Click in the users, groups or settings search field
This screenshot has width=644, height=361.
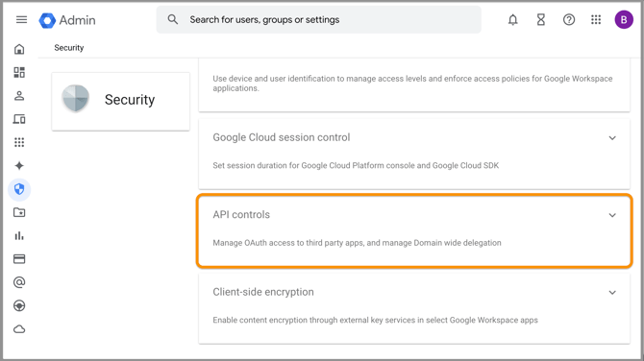(x=319, y=20)
